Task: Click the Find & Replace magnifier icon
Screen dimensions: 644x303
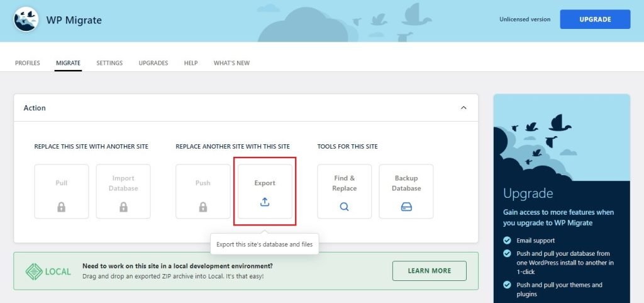Action: coord(344,207)
